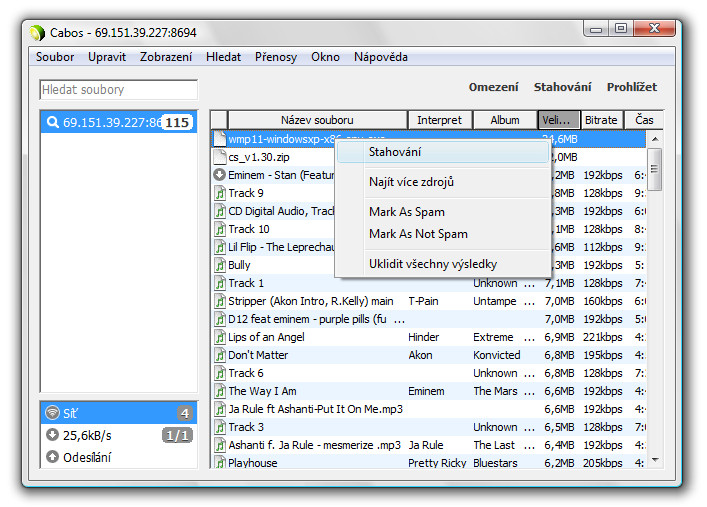
Task: Click the music icon of Lil Flip row
Action: point(220,247)
